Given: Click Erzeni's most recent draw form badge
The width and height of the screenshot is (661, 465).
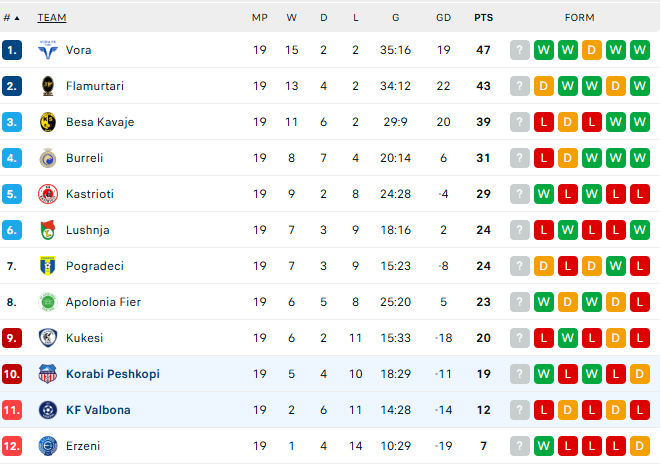Looking at the screenshot, I should [640, 446].
